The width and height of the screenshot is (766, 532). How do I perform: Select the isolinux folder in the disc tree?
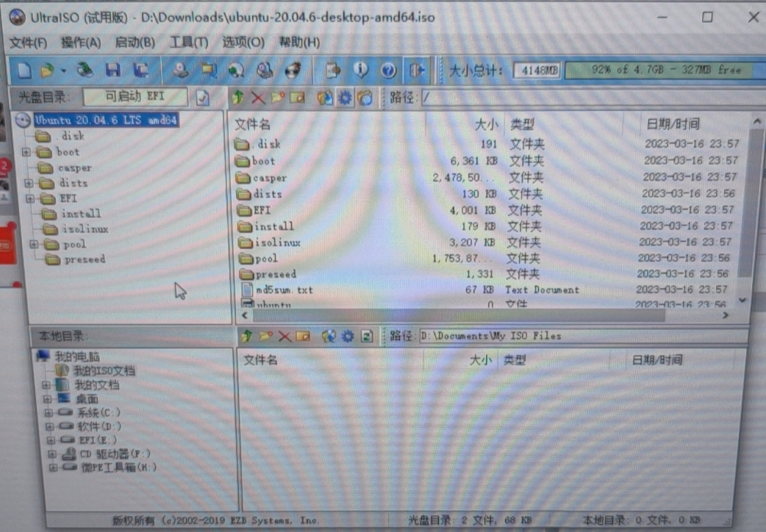85,229
